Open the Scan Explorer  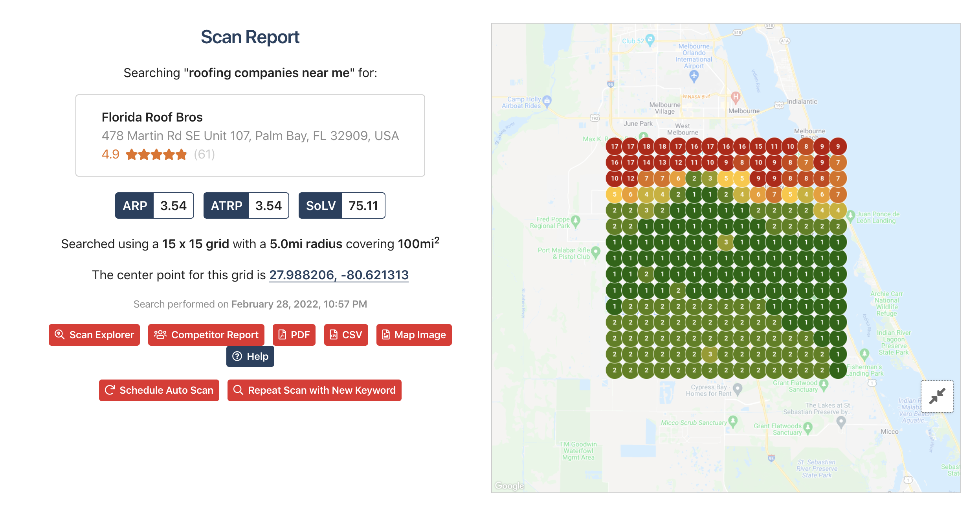94,335
